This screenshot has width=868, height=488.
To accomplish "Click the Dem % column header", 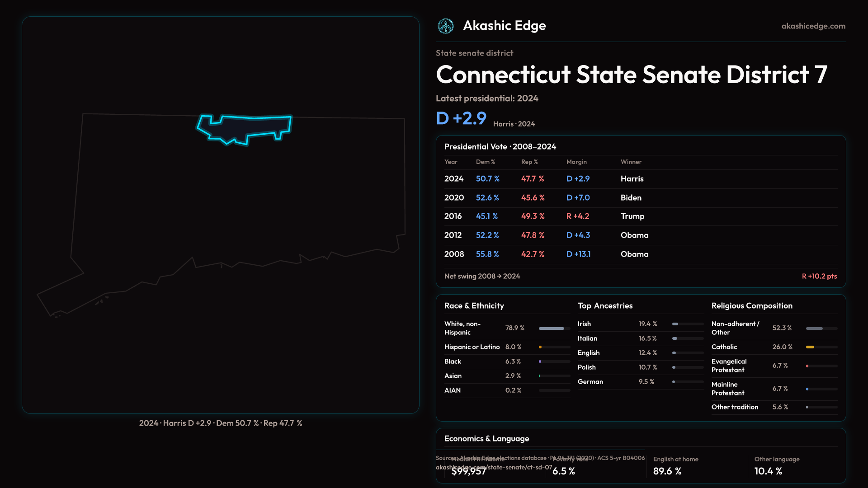I will point(485,162).
